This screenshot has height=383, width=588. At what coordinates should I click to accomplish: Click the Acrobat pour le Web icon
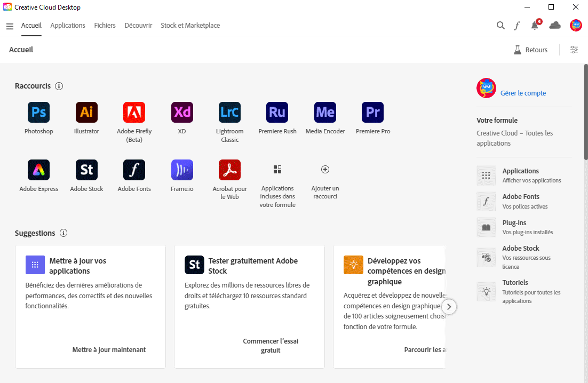[229, 170]
